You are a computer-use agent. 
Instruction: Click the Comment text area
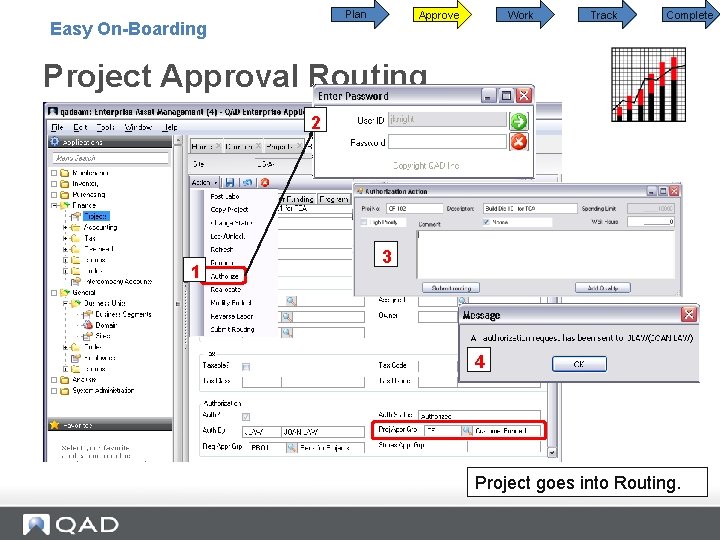(x=546, y=254)
